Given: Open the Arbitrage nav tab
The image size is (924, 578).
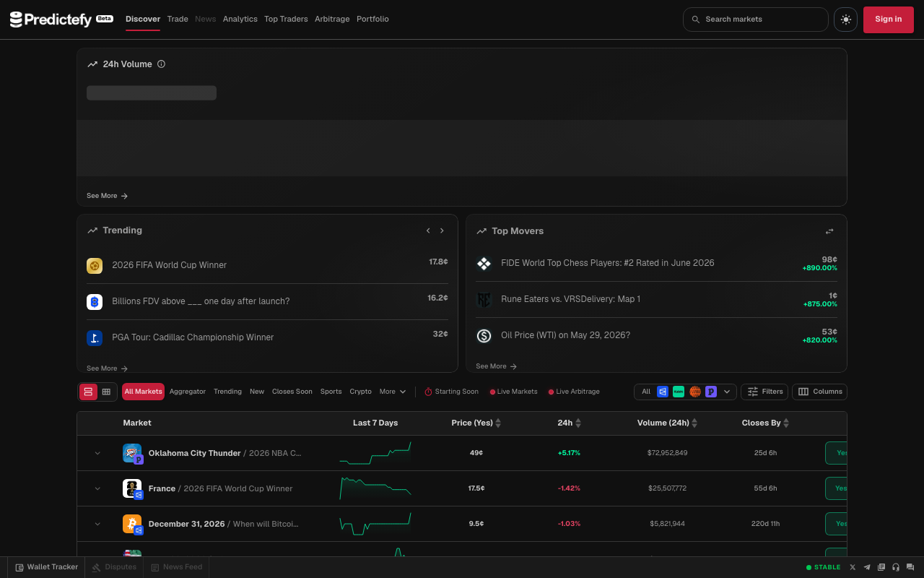Looking at the screenshot, I should pyautogui.click(x=332, y=20).
